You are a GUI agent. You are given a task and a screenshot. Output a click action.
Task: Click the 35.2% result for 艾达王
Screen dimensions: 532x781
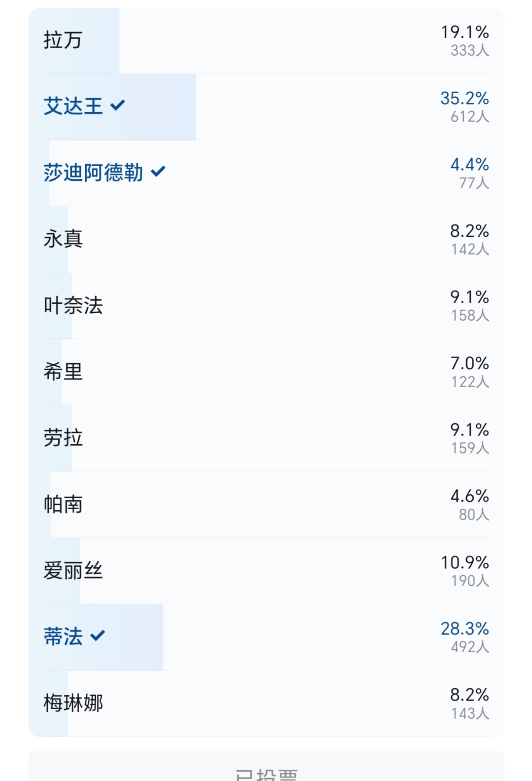465,98
